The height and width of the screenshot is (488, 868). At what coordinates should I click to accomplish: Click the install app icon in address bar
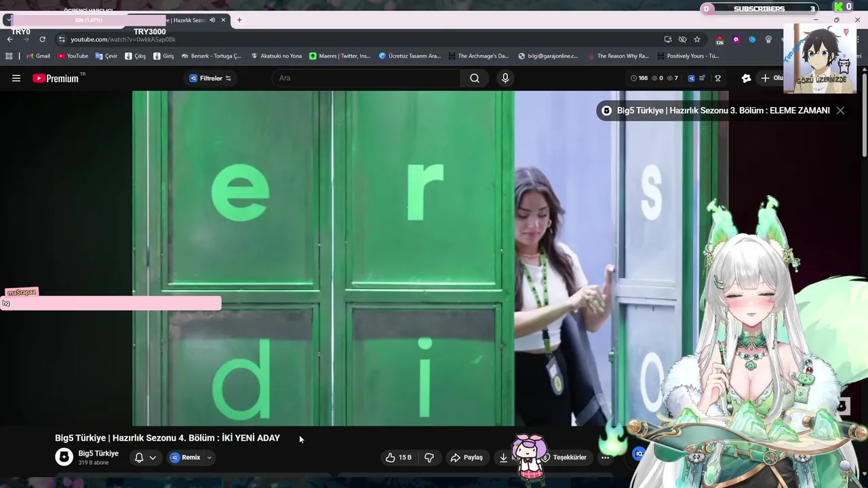(x=668, y=39)
